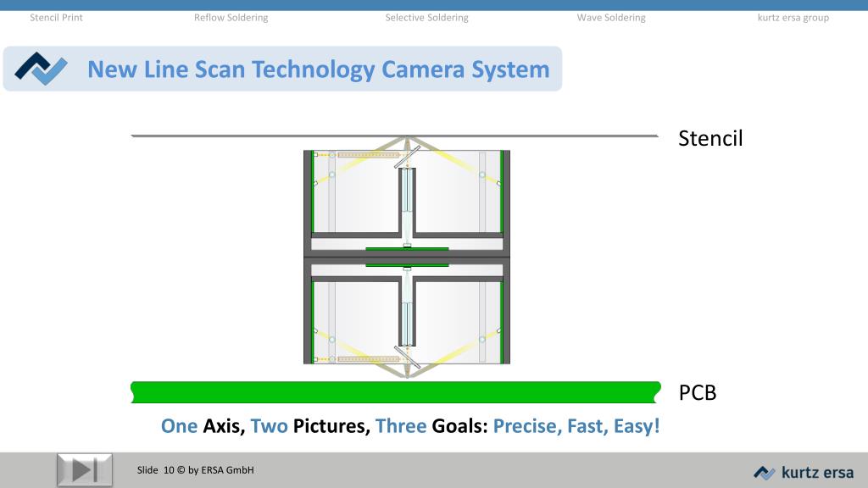Open the Stencil Print section tab
Image resolution: width=868 pixels, height=488 pixels.
56,18
